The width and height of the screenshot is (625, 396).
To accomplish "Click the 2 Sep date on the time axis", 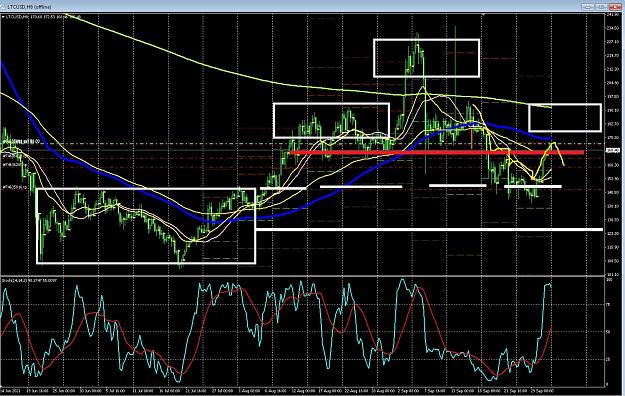I will (x=409, y=391).
